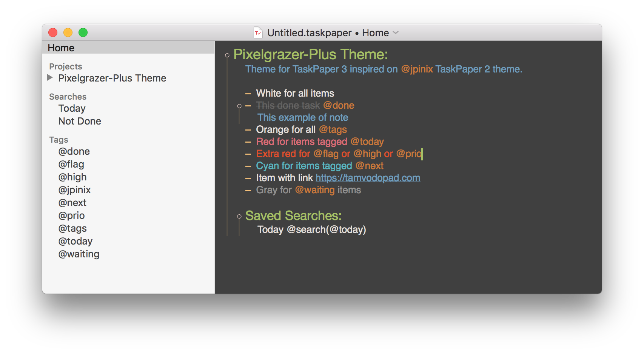Open the Pixelgrazer-Plus Theme project in sidebar
Image resolution: width=644 pixels, height=354 pixels.
click(x=112, y=78)
